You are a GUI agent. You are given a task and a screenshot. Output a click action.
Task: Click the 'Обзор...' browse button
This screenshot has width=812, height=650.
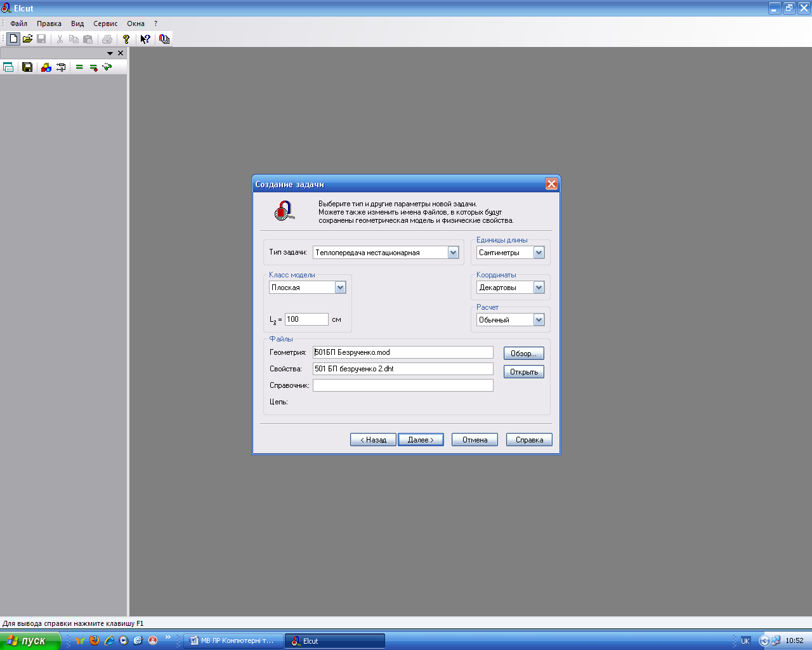523,354
